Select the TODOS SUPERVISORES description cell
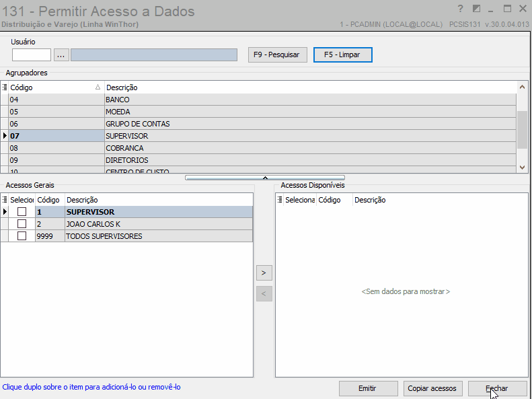The width and height of the screenshot is (532, 399). [x=159, y=235]
